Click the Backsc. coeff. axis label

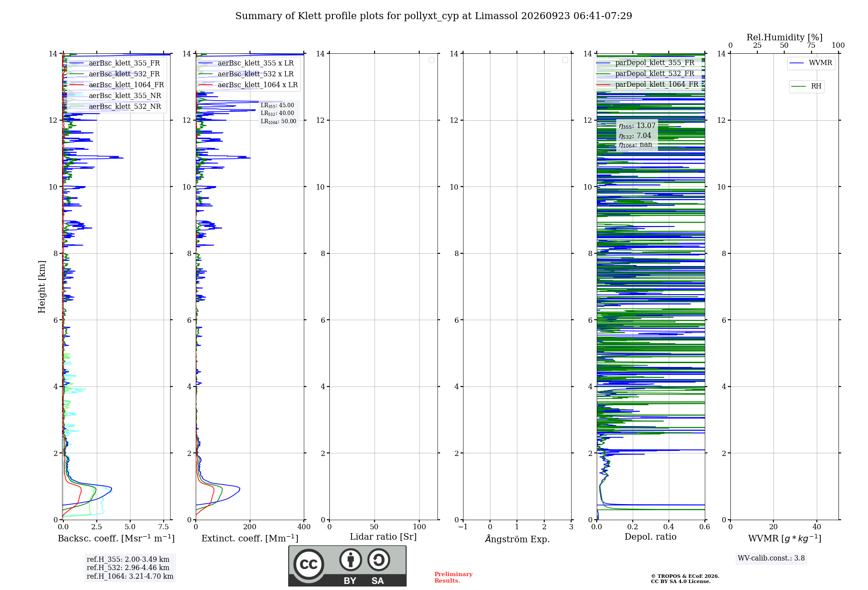(x=116, y=538)
